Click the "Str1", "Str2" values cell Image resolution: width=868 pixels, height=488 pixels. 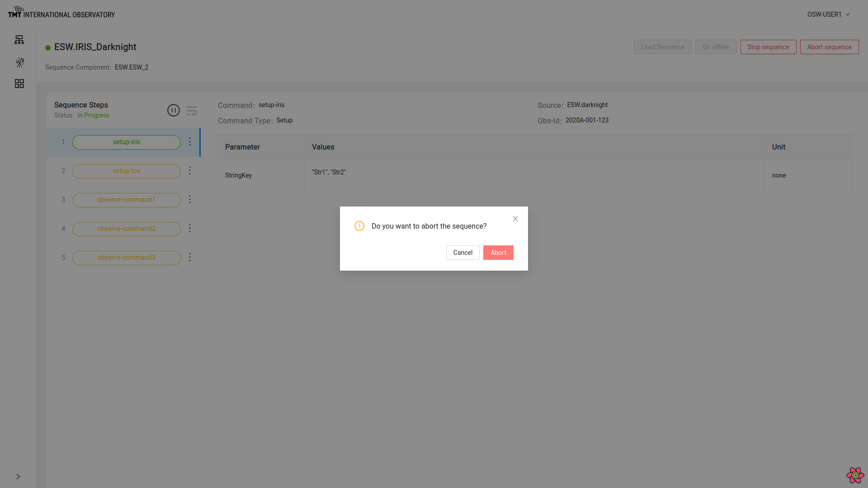(x=535, y=175)
